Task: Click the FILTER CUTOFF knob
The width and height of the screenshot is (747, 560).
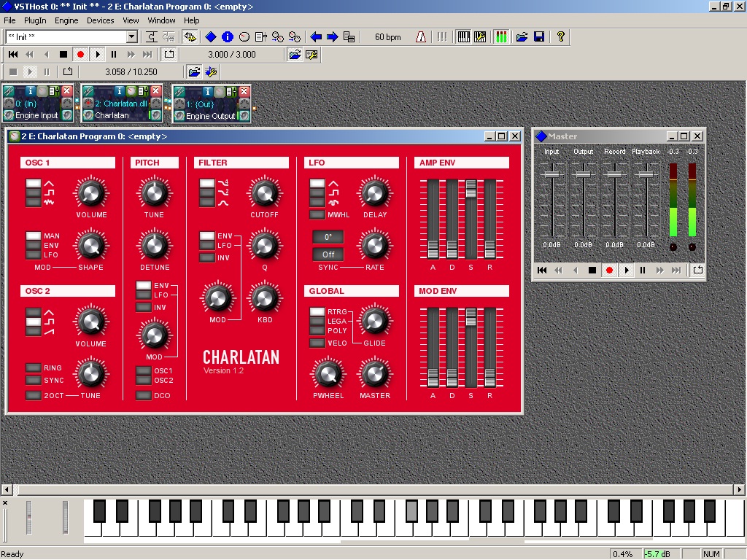Action: tap(264, 193)
